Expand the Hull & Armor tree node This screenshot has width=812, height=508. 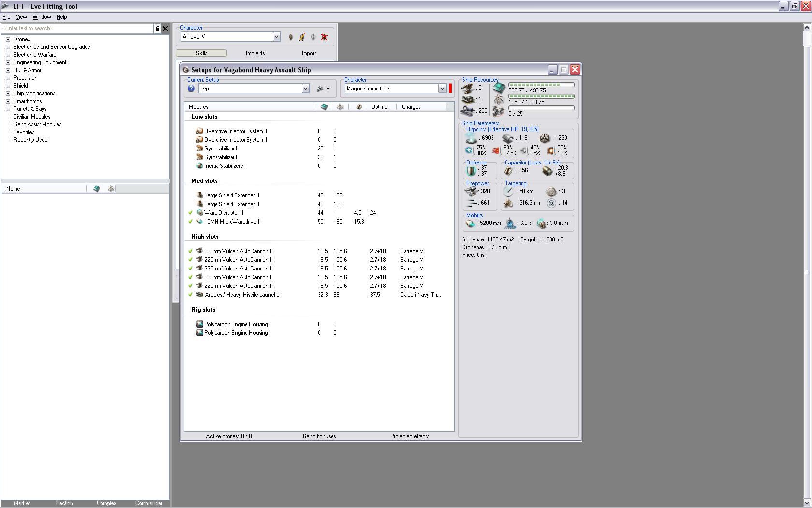(x=8, y=70)
